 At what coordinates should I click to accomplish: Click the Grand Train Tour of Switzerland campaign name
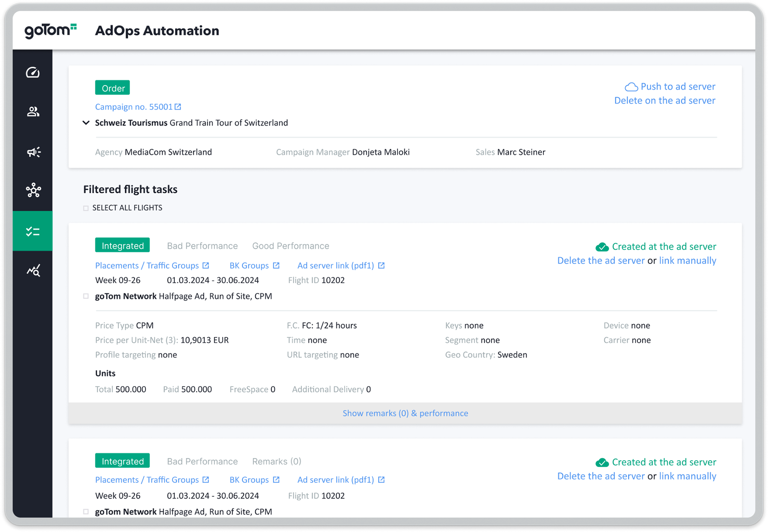(x=229, y=123)
